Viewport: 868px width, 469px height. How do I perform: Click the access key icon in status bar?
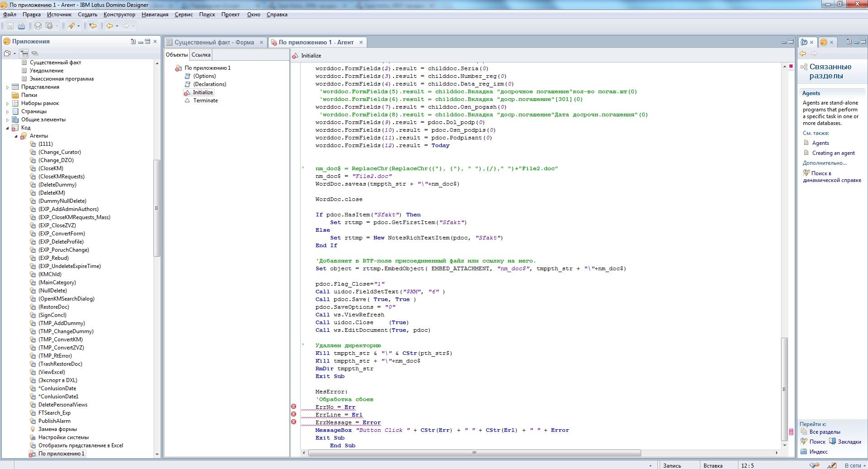click(x=814, y=465)
